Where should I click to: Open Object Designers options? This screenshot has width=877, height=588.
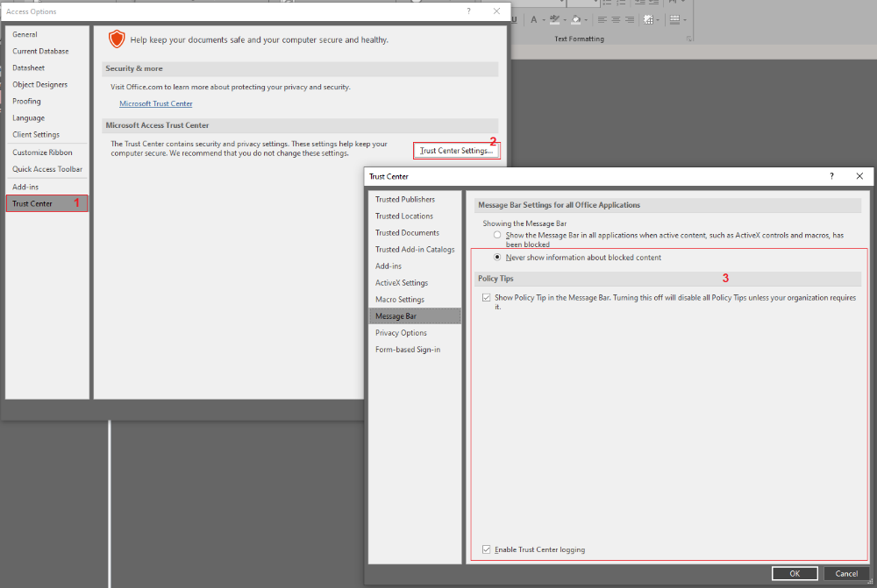tap(47, 84)
